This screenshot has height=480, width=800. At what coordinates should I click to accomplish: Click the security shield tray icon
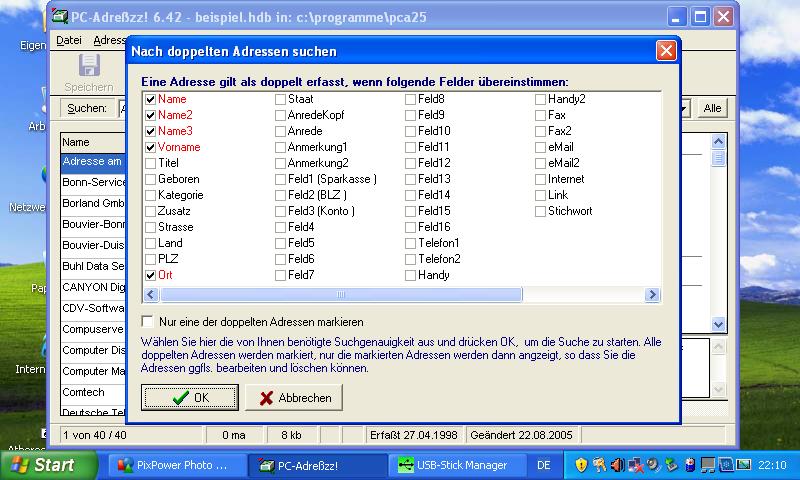pyautogui.click(x=580, y=465)
